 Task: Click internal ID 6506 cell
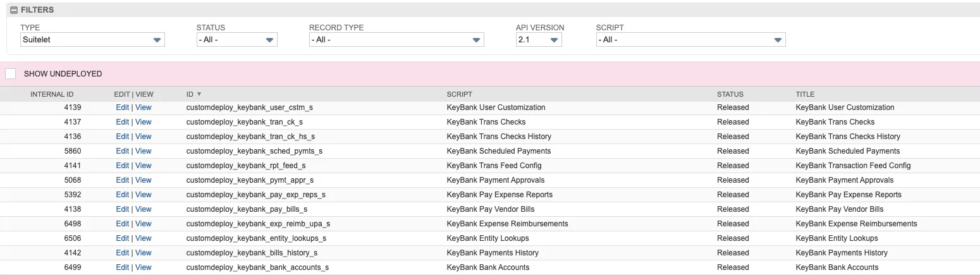[73, 238]
